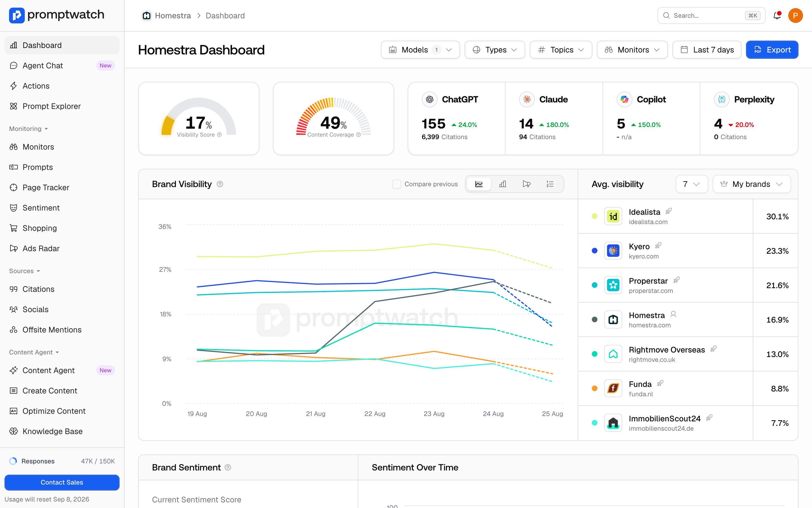Open the Last 7 days date picker
This screenshot has height=508, width=812.
pyautogui.click(x=707, y=50)
